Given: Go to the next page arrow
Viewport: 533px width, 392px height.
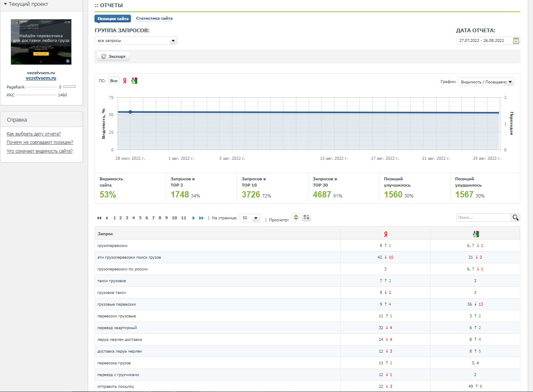Looking at the screenshot, I should (x=193, y=218).
